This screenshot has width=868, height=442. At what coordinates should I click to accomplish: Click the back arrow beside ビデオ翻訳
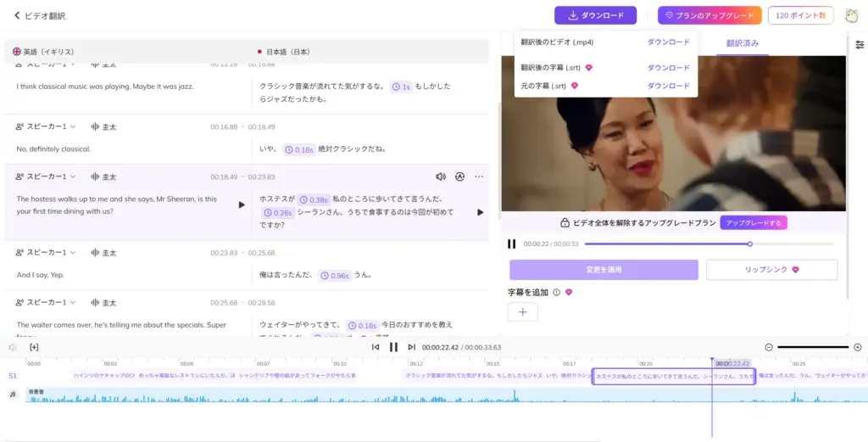click(x=17, y=15)
